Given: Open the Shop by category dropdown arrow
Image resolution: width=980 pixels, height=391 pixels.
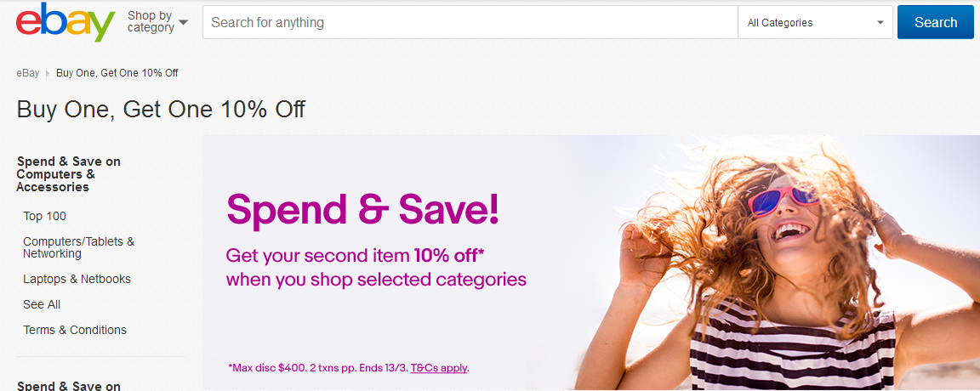Looking at the screenshot, I should (x=183, y=22).
